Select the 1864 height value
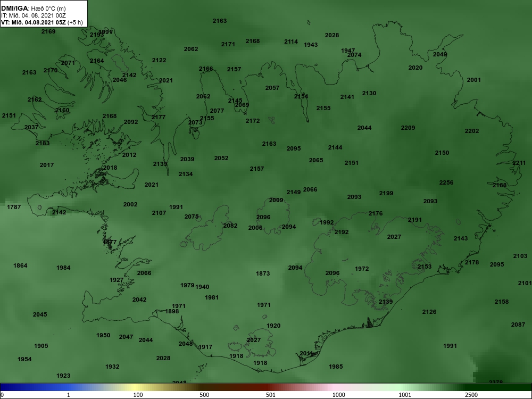 point(20,265)
